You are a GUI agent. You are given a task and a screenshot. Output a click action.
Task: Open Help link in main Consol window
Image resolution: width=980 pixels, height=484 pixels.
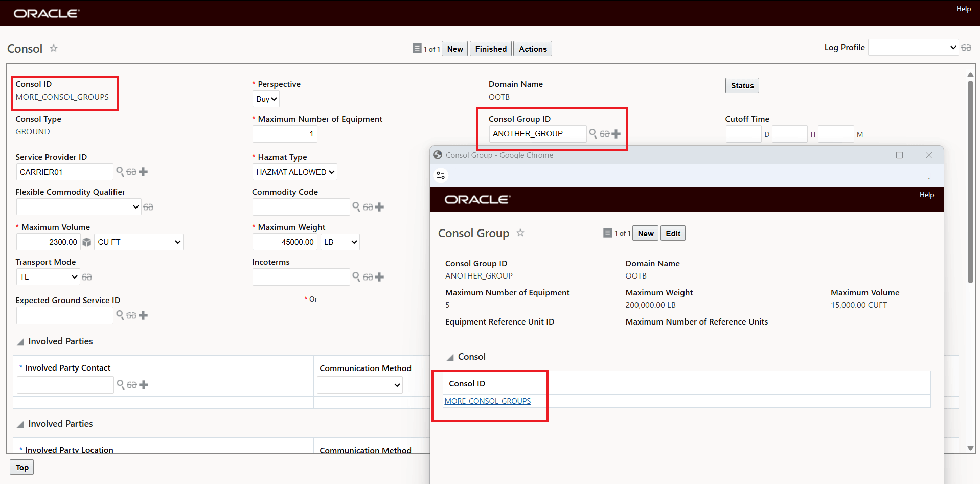964,9
